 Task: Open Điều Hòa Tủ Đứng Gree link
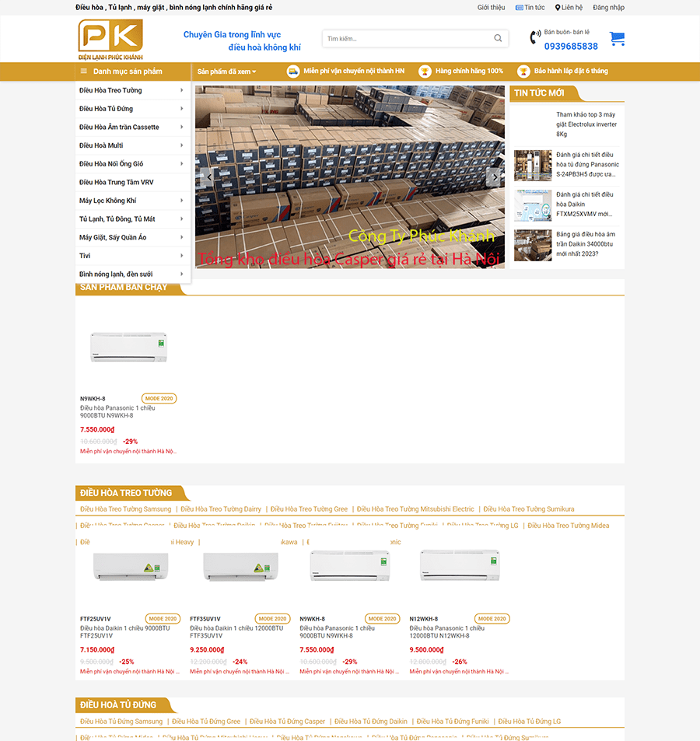[x=206, y=721]
